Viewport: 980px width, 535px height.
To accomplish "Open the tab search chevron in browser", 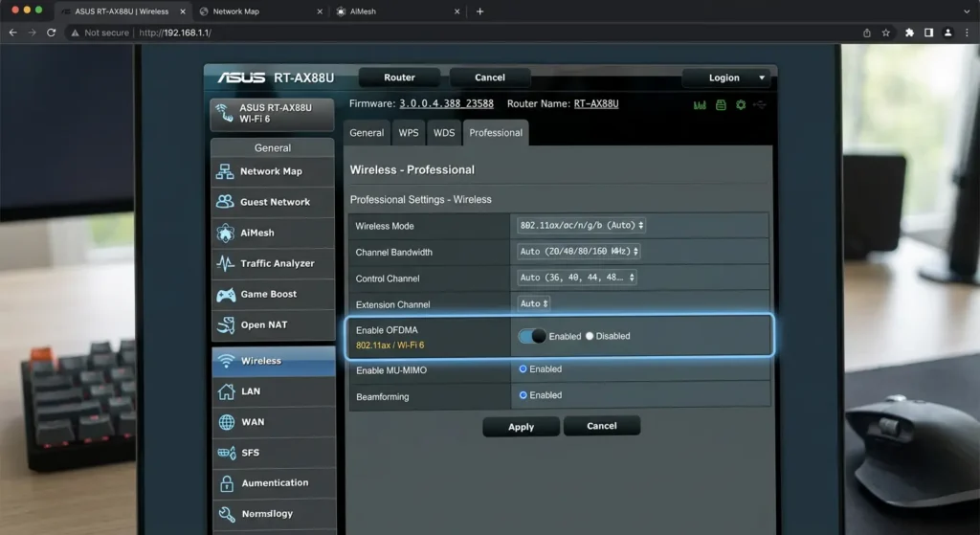I will (967, 11).
